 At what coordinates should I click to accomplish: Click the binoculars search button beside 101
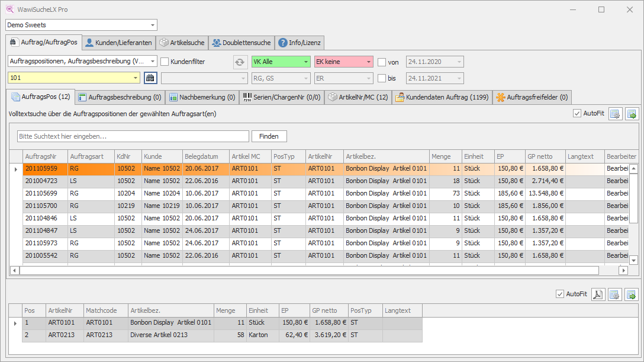coord(150,78)
